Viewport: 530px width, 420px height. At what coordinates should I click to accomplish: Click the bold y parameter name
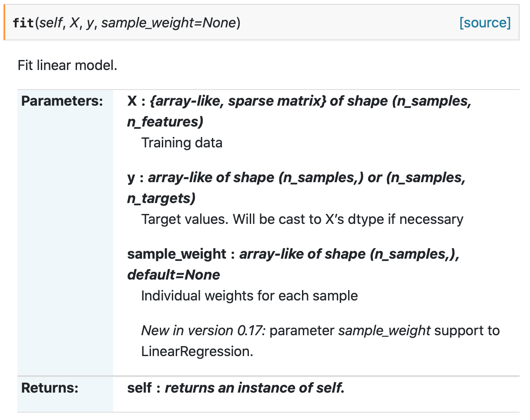coord(131,178)
